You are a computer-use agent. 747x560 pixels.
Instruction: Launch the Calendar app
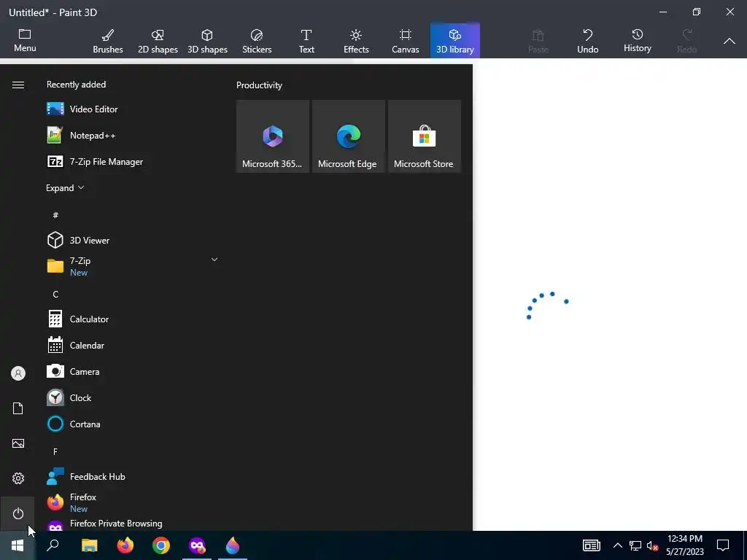pos(133,345)
